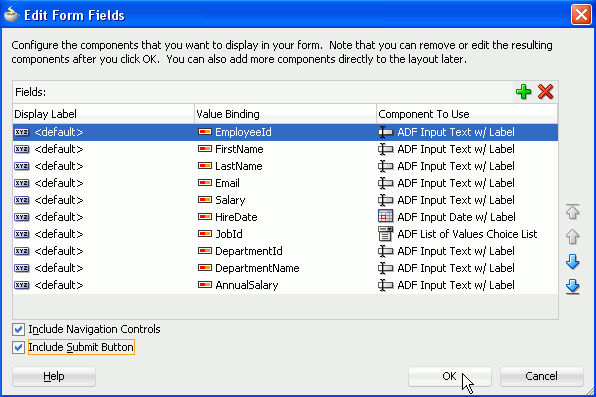Click the binding icon beside Salary

coord(205,200)
